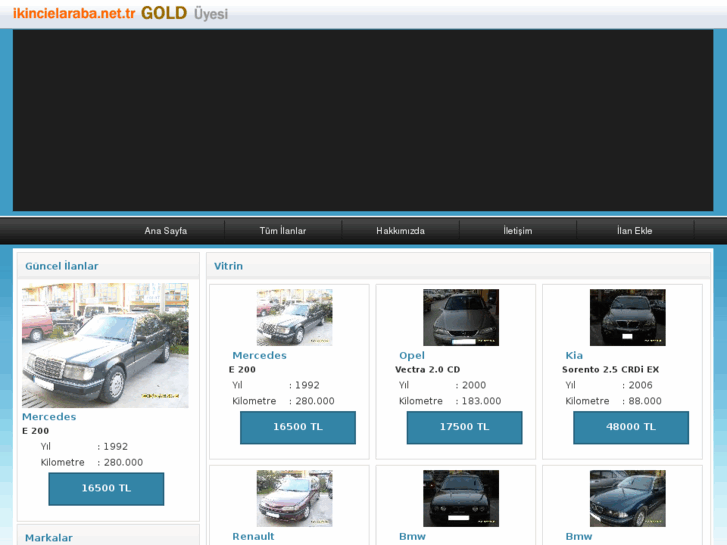This screenshot has width=727, height=545.
Task: Click the Bmw thumbnail in the right column
Action: pyautogui.click(x=627, y=498)
